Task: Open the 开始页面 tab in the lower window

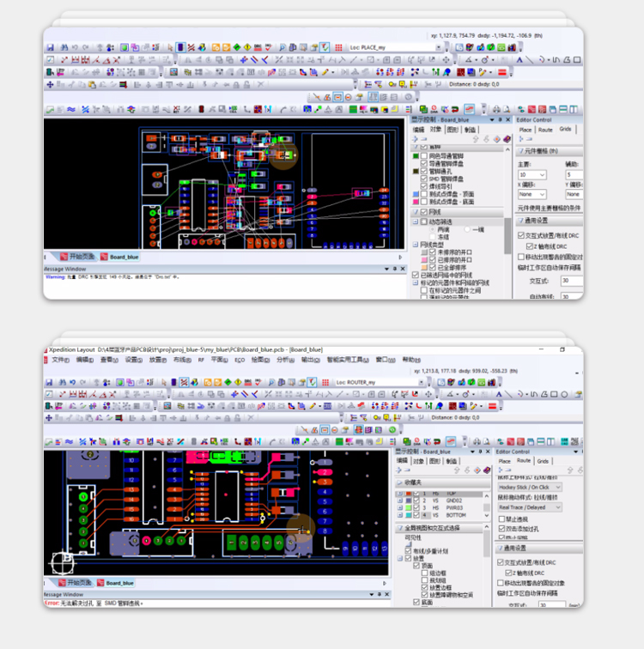Action: [75, 583]
